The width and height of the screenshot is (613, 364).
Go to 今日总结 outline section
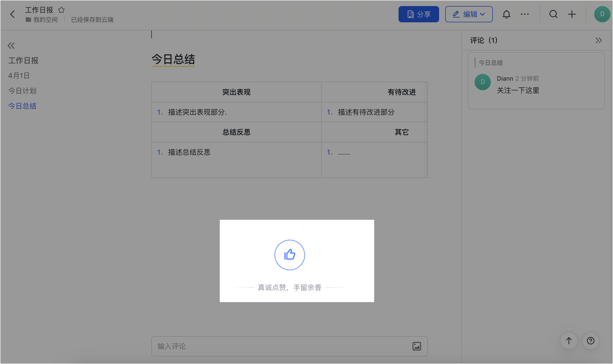(x=22, y=106)
